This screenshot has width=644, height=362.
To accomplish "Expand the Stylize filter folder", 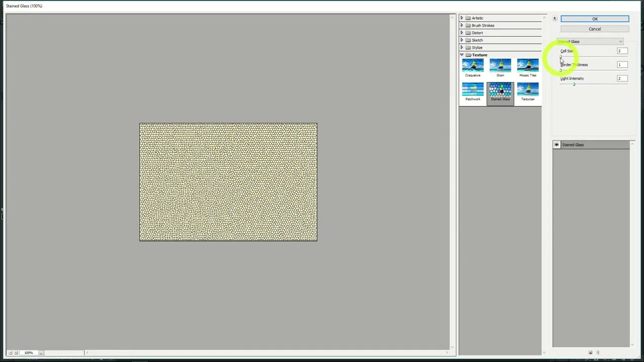I will click(462, 47).
